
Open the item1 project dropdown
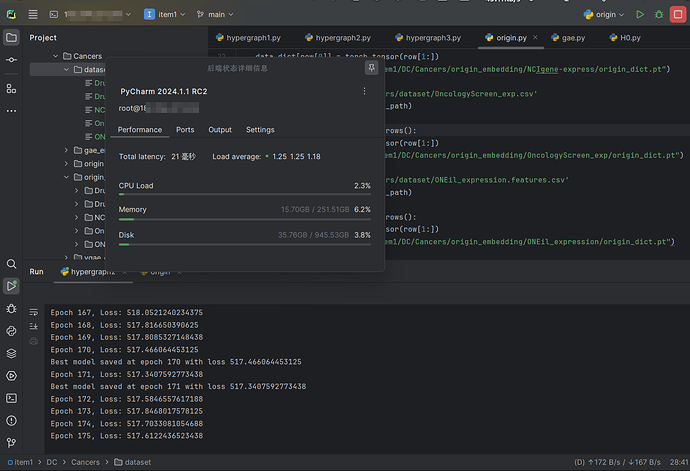[x=165, y=15]
